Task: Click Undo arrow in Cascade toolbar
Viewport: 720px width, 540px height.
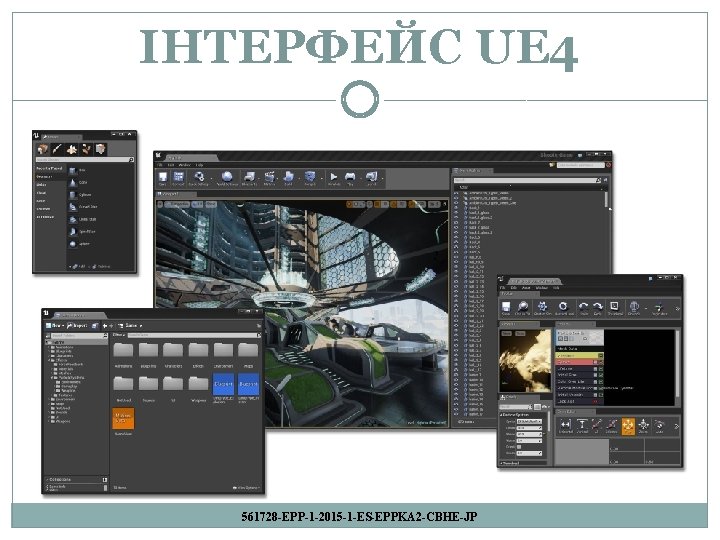Action: pyautogui.click(x=583, y=308)
